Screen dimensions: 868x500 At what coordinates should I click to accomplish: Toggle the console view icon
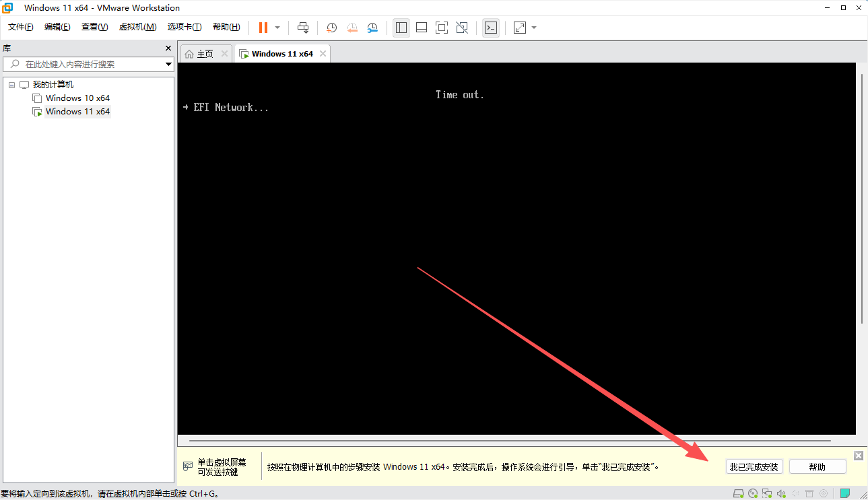[491, 28]
